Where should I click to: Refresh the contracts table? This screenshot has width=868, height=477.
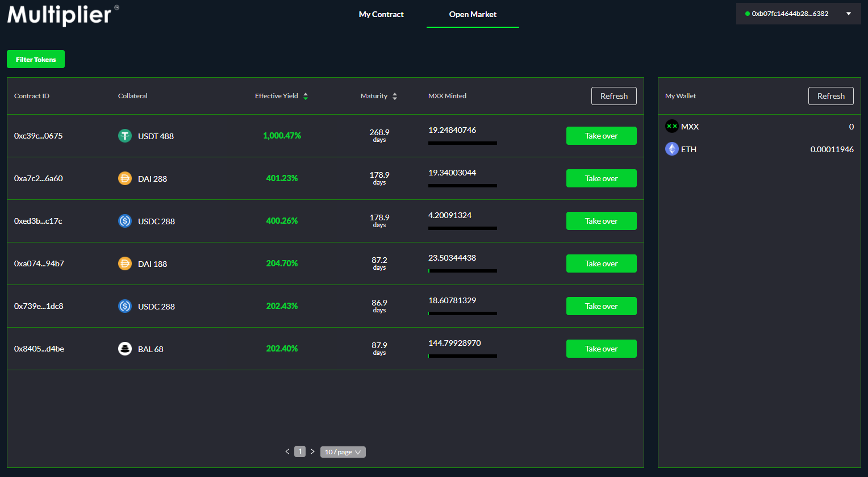pyautogui.click(x=614, y=96)
